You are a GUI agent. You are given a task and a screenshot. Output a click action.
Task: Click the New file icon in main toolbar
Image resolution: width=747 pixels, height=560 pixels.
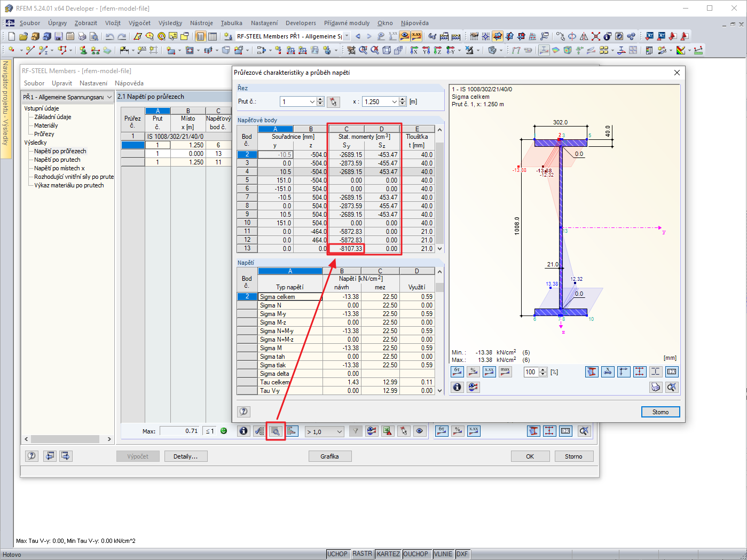click(12, 36)
